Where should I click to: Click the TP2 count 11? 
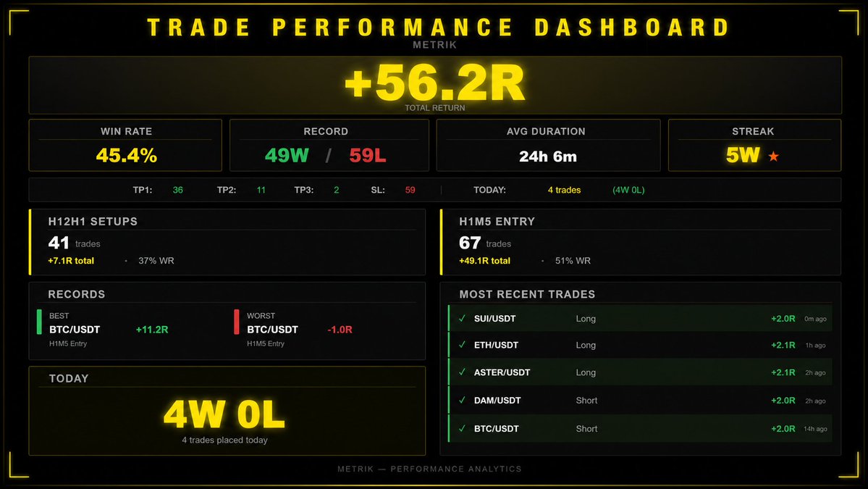coord(261,190)
